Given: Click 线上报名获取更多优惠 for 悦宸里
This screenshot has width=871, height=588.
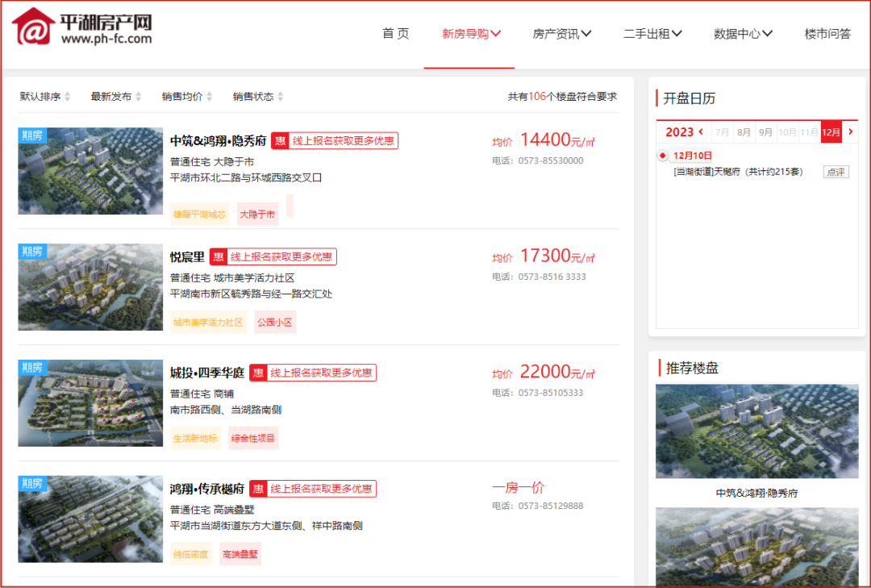Looking at the screenshot, I should (x=281, y=256).
